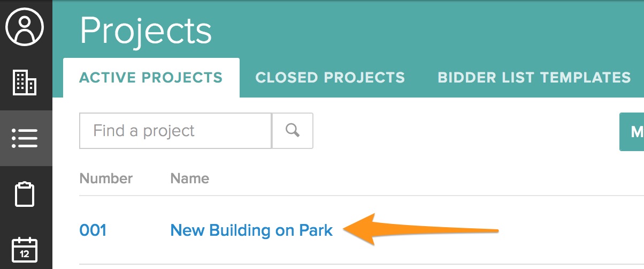Focus the Find a project search field

click(x=175, y=131)
